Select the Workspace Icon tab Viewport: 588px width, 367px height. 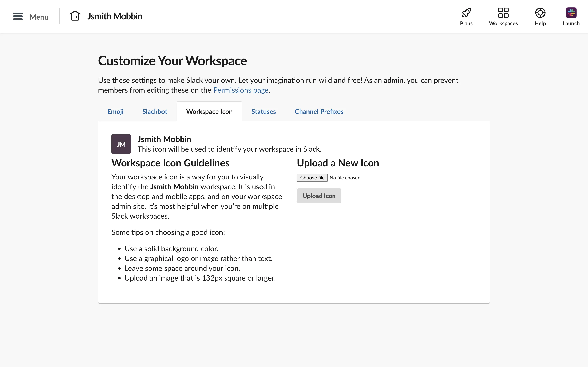pos(209,111)
